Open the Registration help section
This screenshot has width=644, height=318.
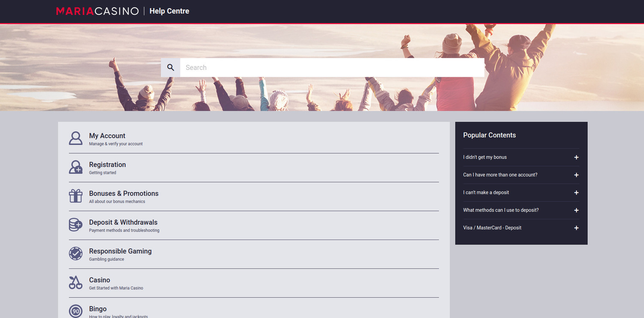tap(107, 165)
